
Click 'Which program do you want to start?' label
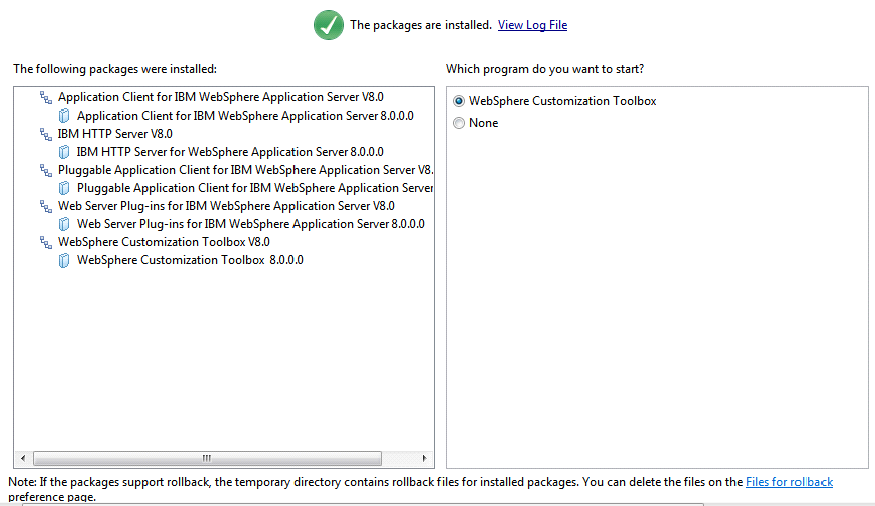point(545,69)
